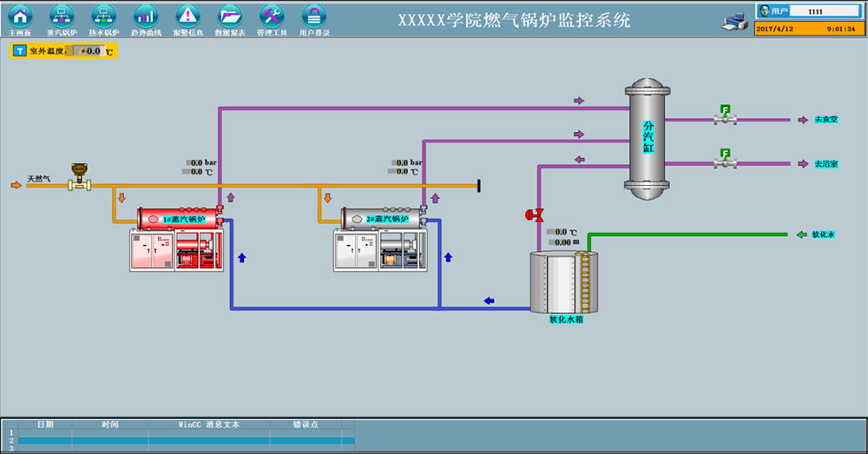Select the 2# gray steam boiler graphic

(x=385, y=218)
